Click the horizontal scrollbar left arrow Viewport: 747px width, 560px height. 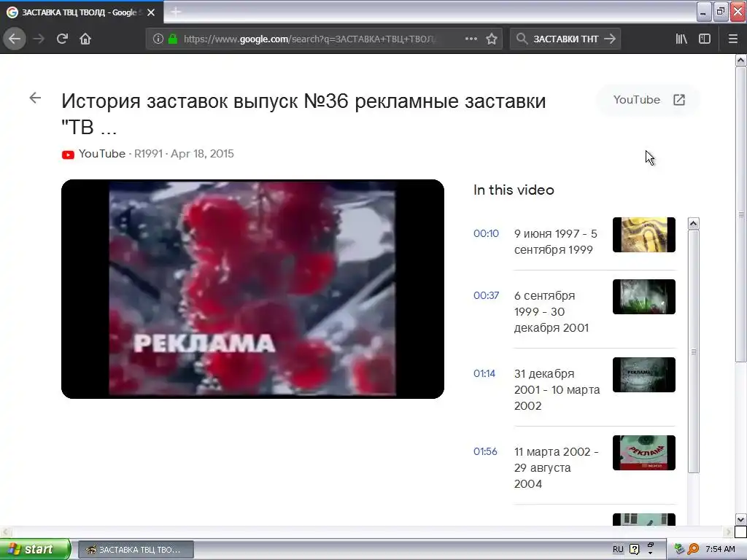5,532
